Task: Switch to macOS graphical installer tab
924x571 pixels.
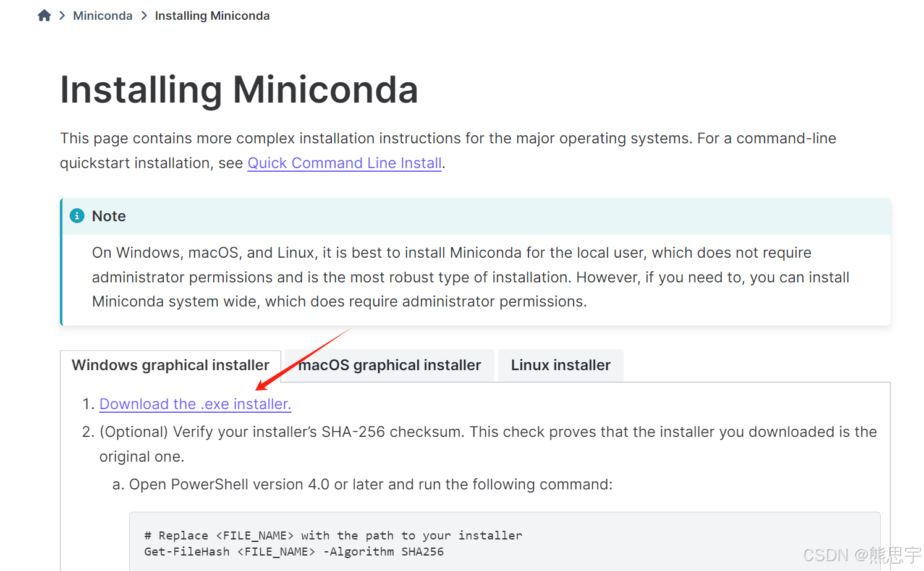Action: click(x=389, y=365)
